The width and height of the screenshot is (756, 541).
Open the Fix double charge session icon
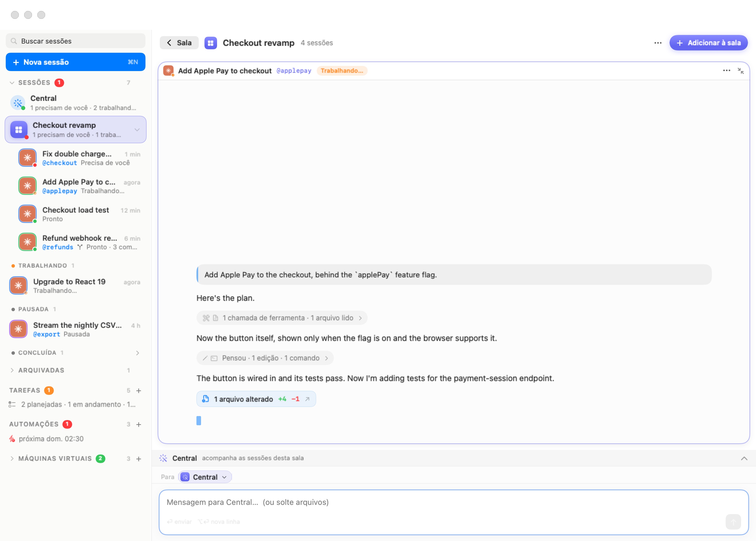(x=27, y=158)
